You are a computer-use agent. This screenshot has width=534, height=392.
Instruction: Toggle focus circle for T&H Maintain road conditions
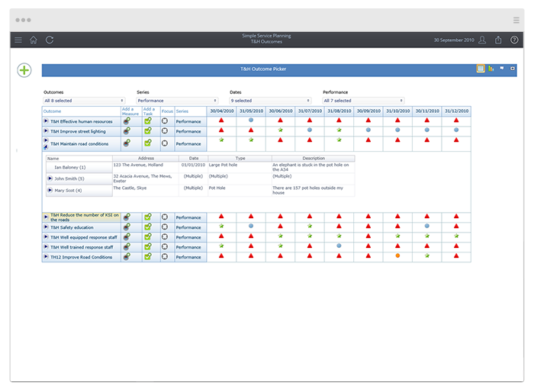click(x=165, y=143)
